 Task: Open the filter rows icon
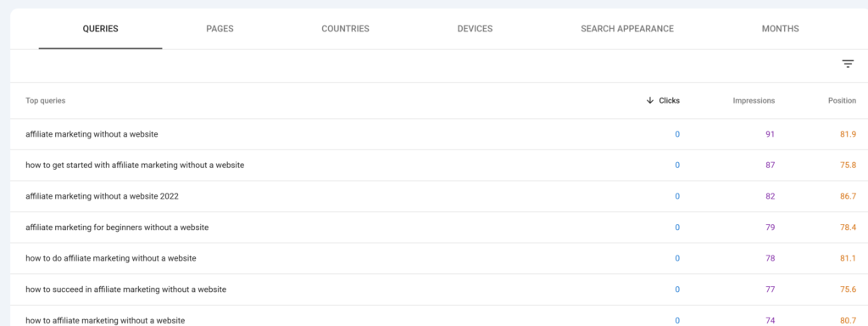(848, 64)
